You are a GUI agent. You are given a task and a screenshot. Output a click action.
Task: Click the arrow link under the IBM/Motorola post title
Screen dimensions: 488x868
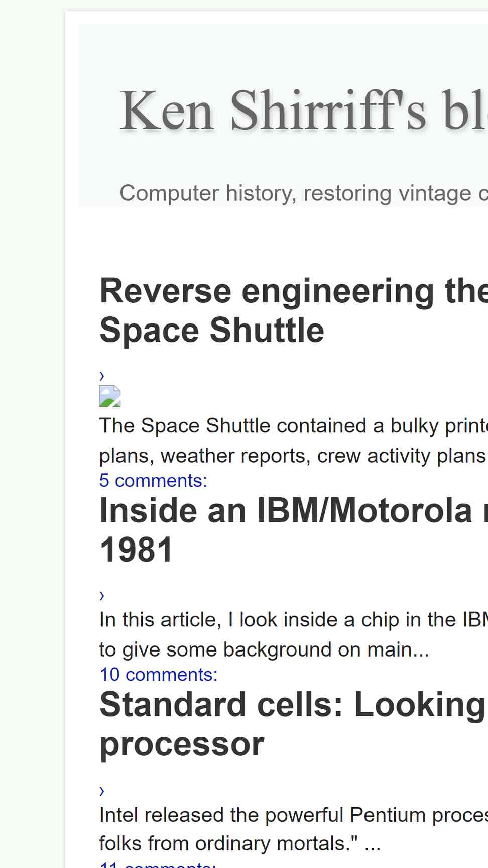(x=102, y=595)
